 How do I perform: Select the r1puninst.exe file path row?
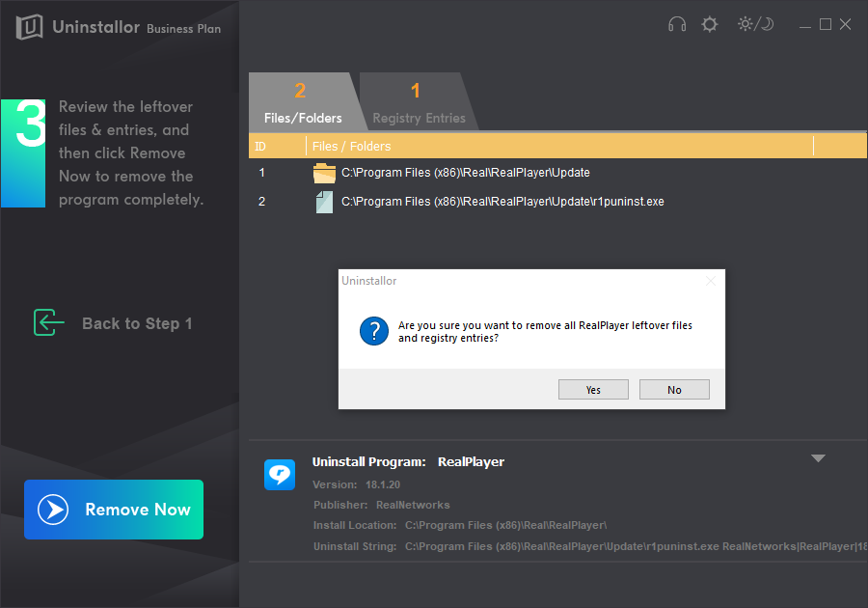point(558,202)
